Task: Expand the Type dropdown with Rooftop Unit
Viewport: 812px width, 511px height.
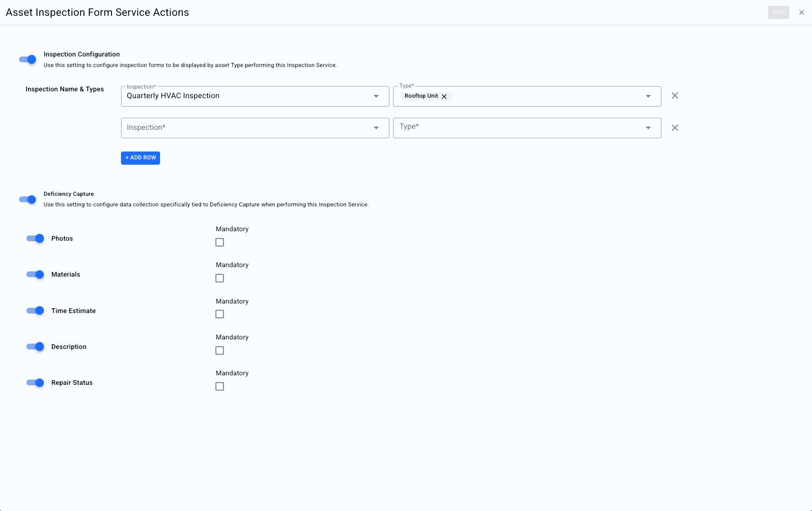Action: [x=648, y=96]
